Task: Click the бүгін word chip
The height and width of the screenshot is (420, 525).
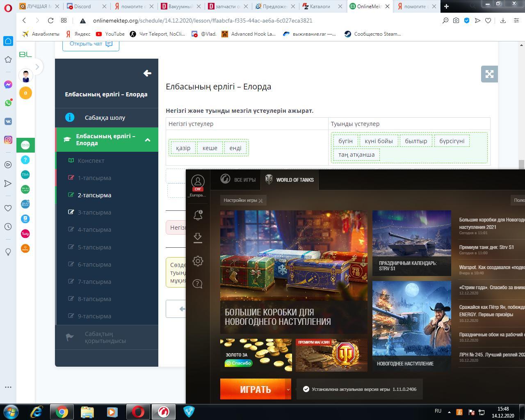Action: [x=345, y=141]
